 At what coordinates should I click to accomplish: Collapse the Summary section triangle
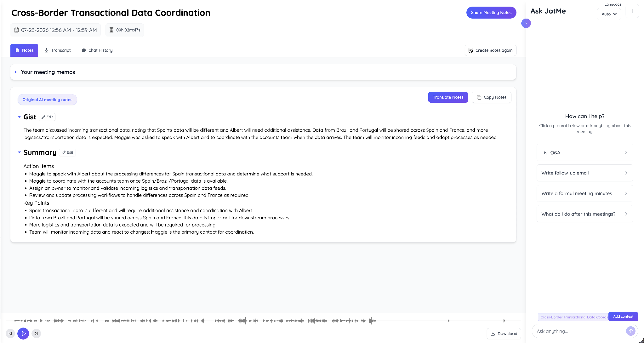point(19,152)
